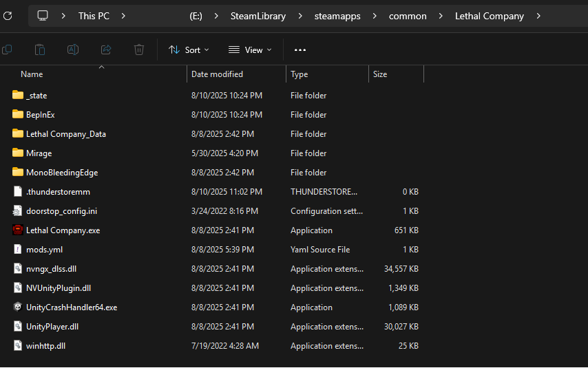The width and height of the screenshot is (588, 368).
Task: Navigate to steamapps breadcrumb
Action: pyautogui.click(x=337, y=16)
